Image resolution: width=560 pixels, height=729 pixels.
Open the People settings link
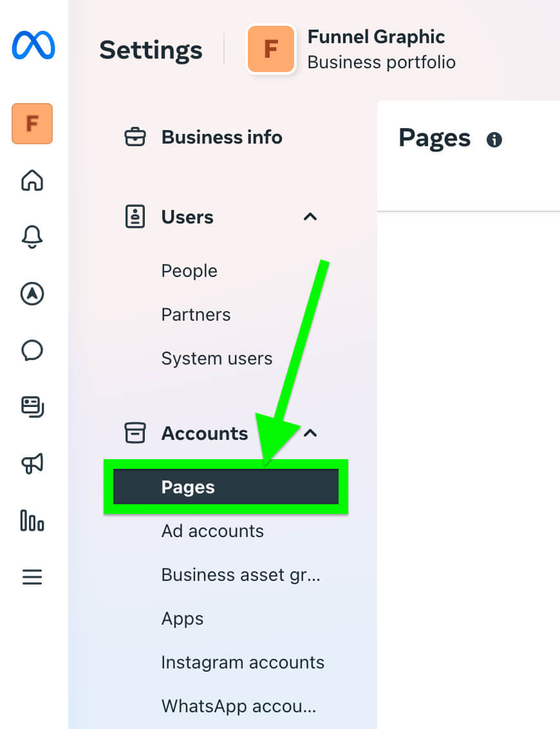(189, 270)
